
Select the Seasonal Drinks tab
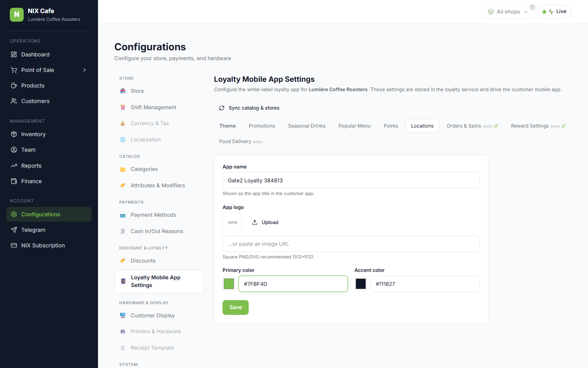[x=307, y=126]
